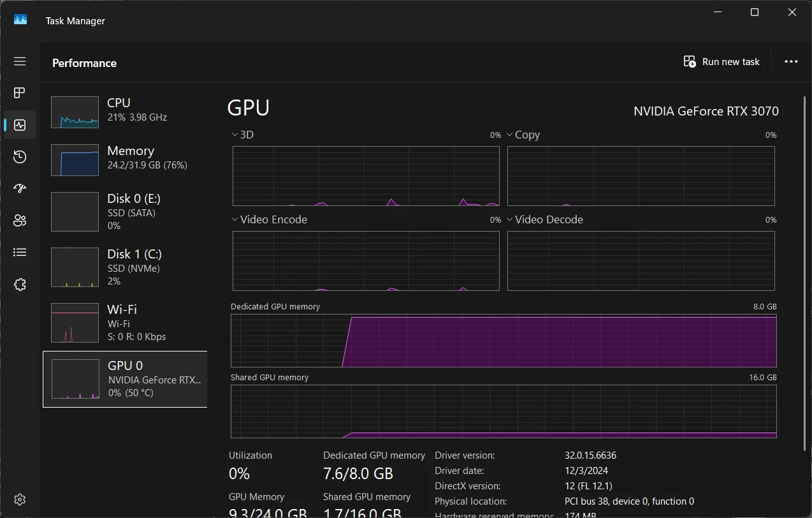Click the 16.0 GB shared memory maximum label
812x518 pixels.
coord(763,378)
